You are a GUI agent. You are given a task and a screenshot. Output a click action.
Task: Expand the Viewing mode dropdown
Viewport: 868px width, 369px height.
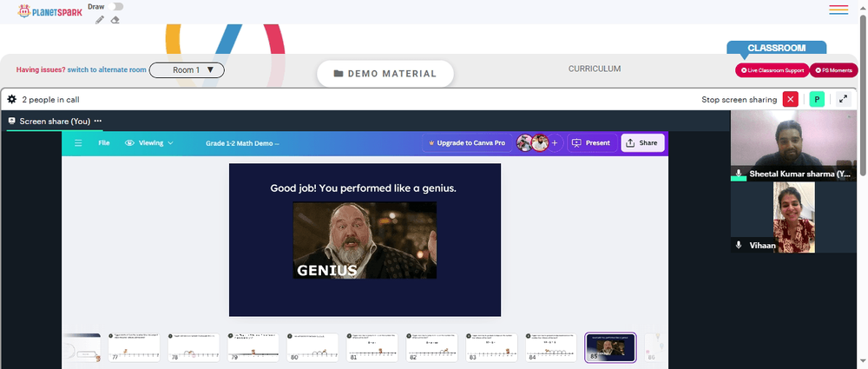(149, 143)
